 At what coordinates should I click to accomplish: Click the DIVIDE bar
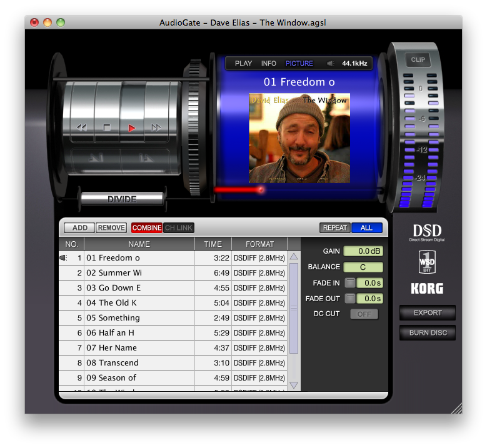coord(122,199)
